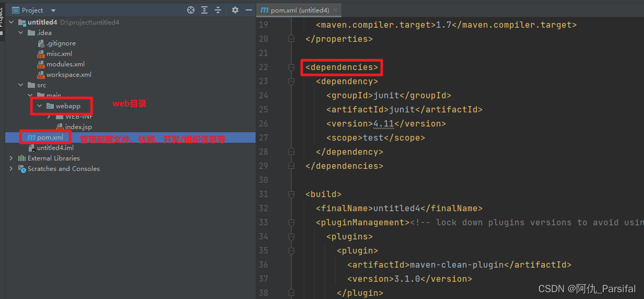Click the untitled4.iml file icon
Image resolution: width=644 pixels, height=299 pixels.
coord(31,148)
